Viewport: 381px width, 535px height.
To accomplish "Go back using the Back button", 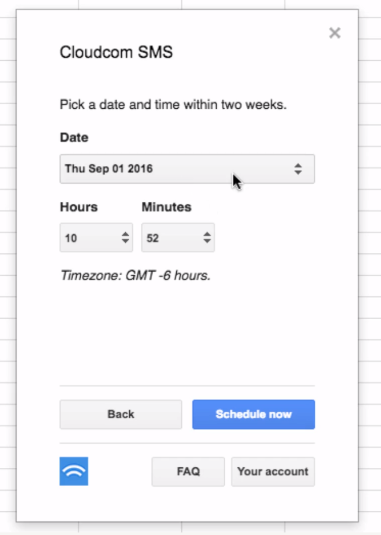I will coord(121,414).
